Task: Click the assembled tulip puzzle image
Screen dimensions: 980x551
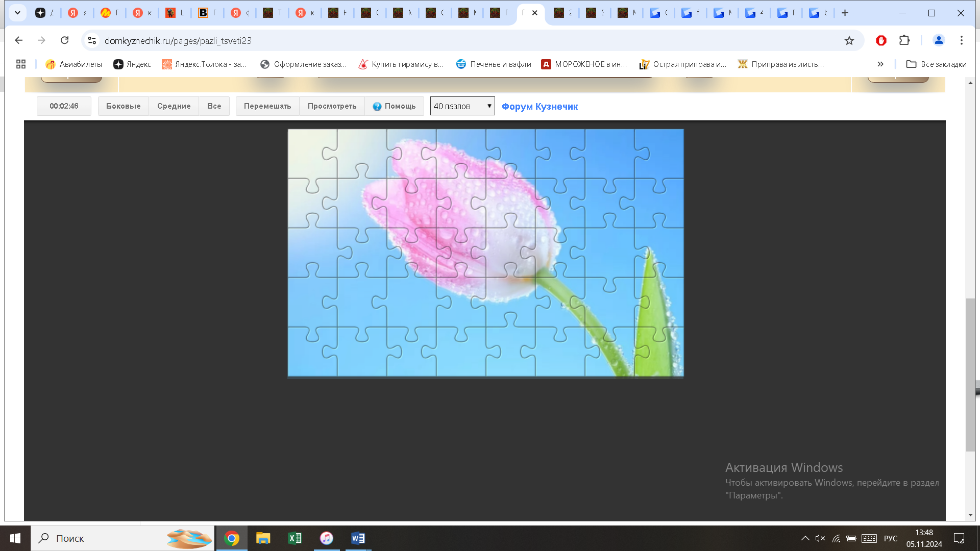Action: coord(485,253)
